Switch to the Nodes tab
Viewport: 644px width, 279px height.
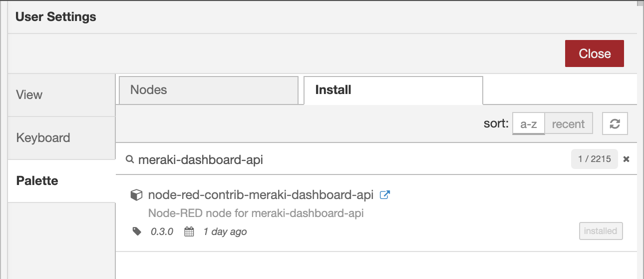209,90
